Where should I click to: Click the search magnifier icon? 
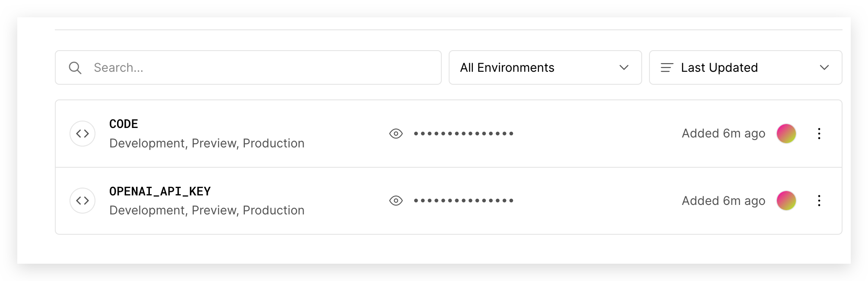click(x=75, y=68)
